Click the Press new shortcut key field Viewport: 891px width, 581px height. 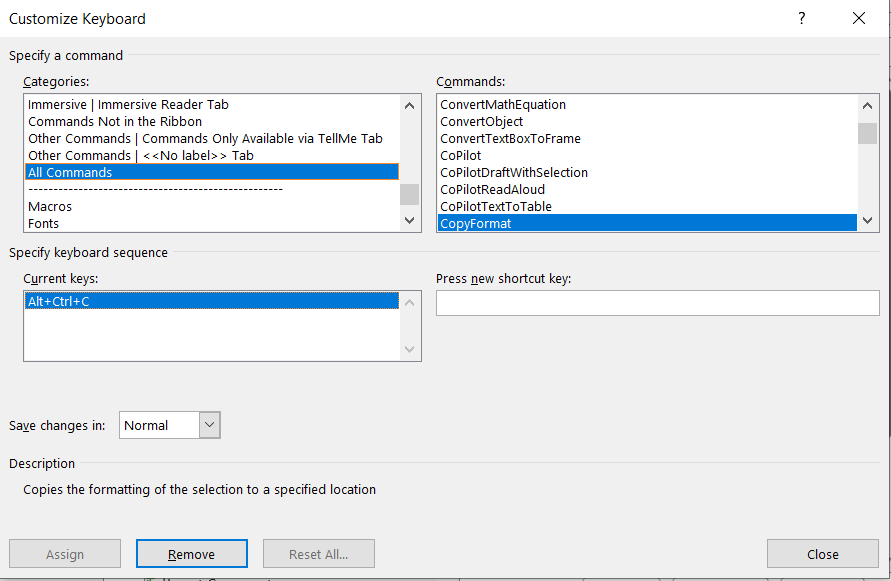(657, 302)
